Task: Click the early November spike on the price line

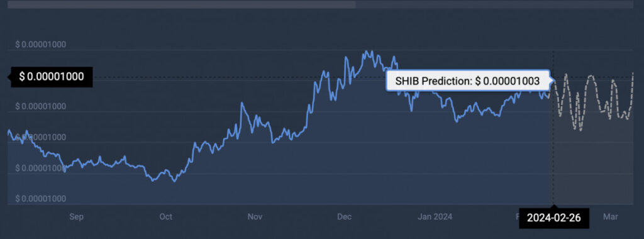Action: (x=242, y=104)
